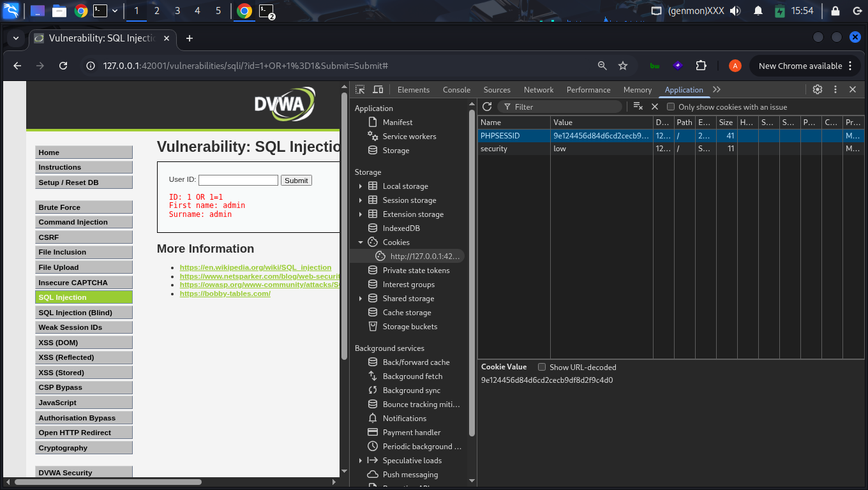Enable Only show cookies with an issue
The height and width of the screenshot is (490, 868).
[671, 107]
